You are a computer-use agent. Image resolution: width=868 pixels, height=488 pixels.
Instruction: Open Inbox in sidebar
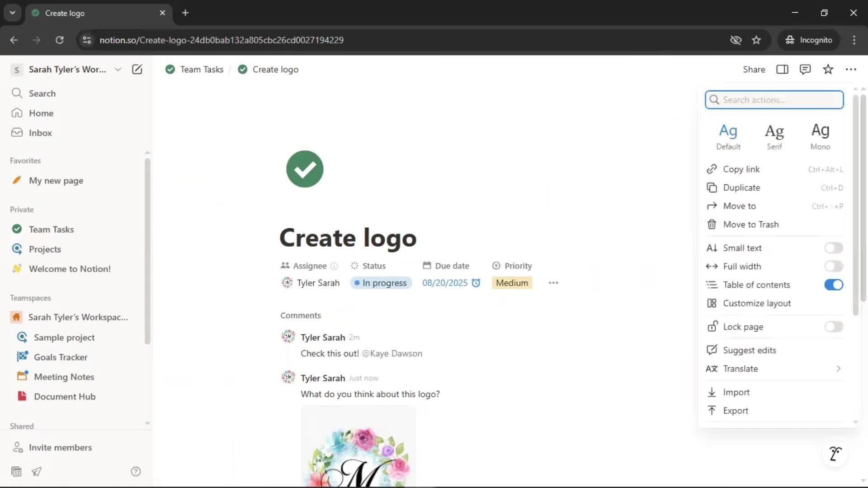click(40, 133)
